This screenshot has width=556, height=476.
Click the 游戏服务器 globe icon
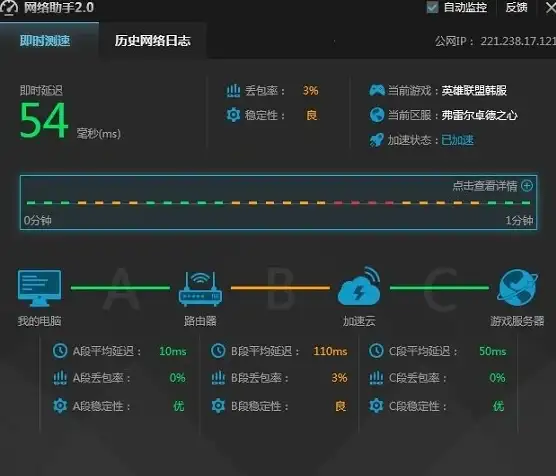pos(517,288)
